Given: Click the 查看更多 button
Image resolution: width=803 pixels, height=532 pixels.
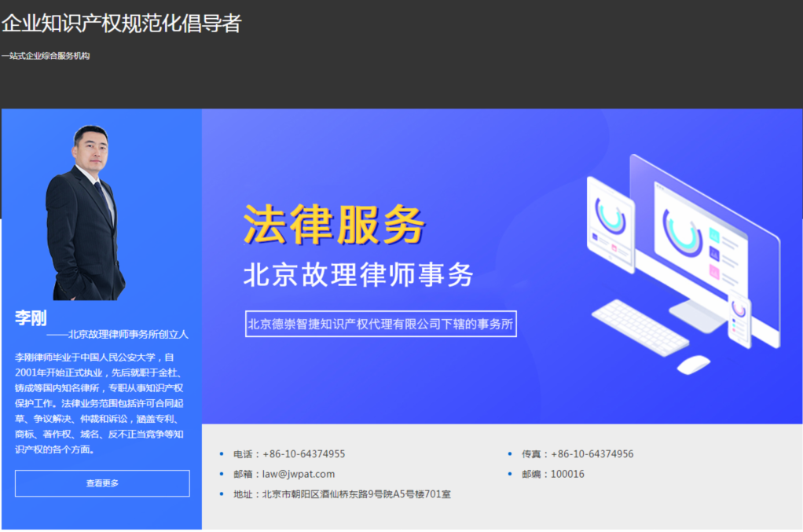Looking at the screenshot, I should [102, 483].
